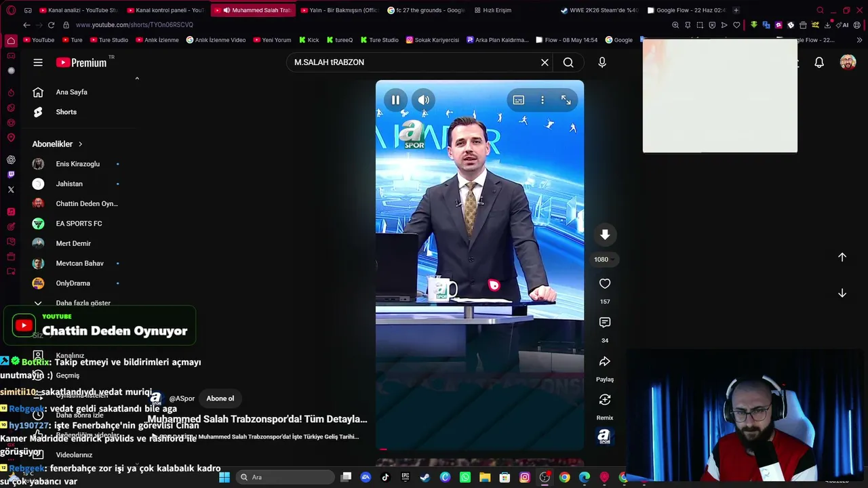Collapse the sidebar section with the up chevron
Screen dimensions: 868x488
point(137,79)
